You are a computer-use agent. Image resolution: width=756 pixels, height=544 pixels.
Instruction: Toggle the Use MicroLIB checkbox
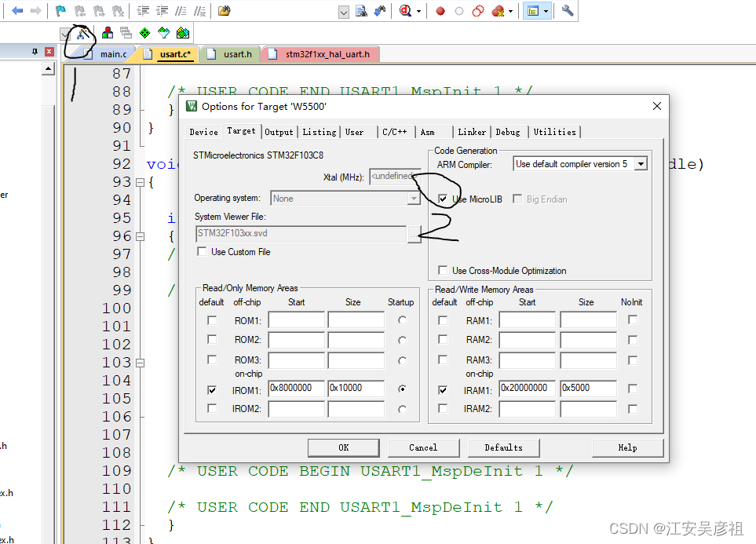click(444, 199)
